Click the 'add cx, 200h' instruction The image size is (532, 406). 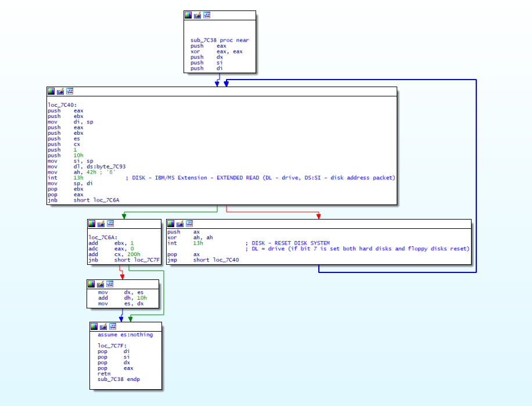coord(114,254)
